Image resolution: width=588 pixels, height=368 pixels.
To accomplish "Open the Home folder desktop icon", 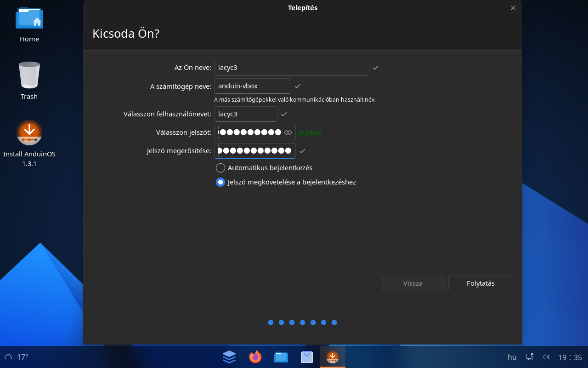I will 29,25.
